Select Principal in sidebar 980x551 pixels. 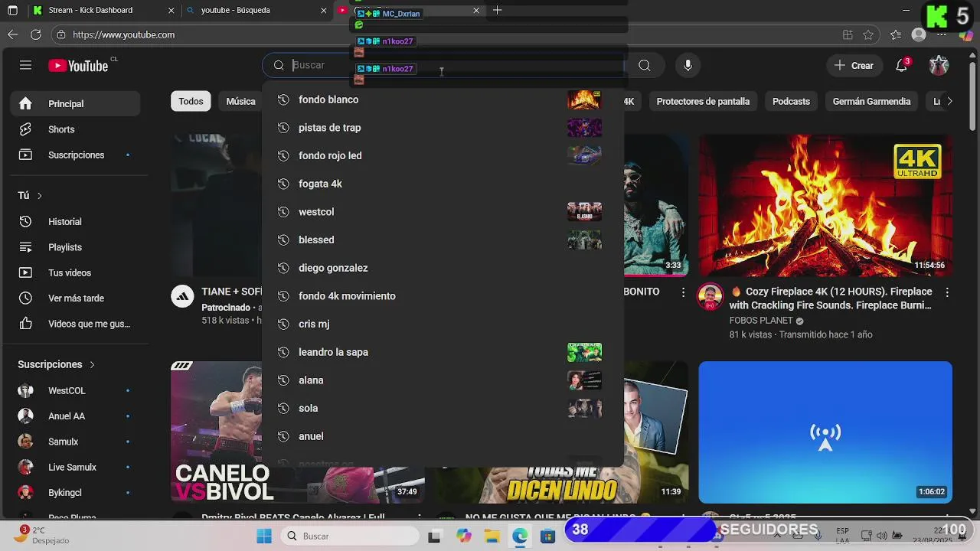pos(75,104)
